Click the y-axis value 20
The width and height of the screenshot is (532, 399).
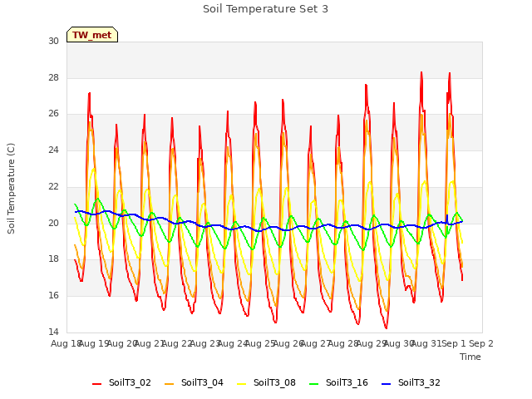[53, 223]
